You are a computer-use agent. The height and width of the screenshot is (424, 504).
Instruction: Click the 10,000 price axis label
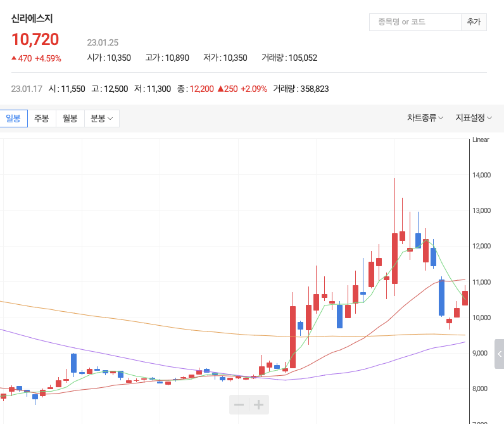tap(481, 318)
